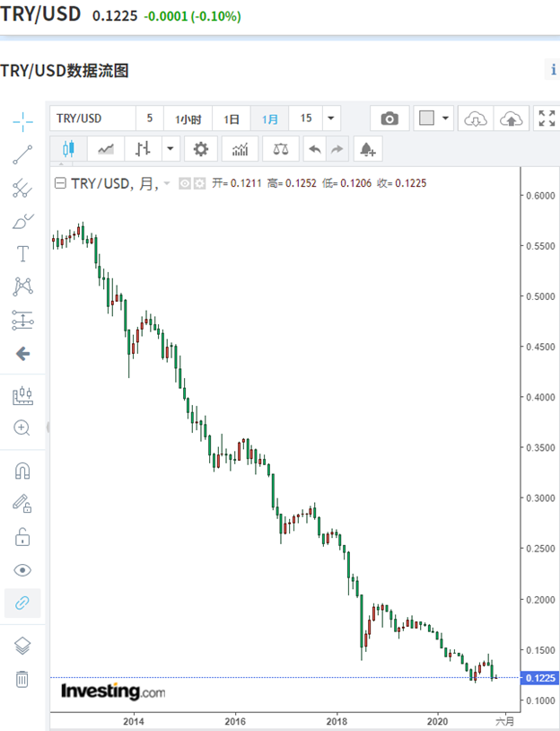Image resolution: width=560 pixels, height=731 pixels.
Task: Open chart settings gear icon
Action: (201, 149)
